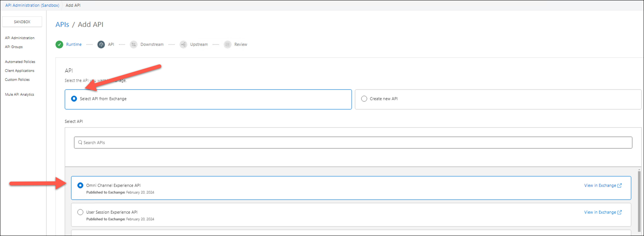Viewport: 644px width, 236px height.
Task: Open View in Exchange for User Session API
Action: (600, 212)
